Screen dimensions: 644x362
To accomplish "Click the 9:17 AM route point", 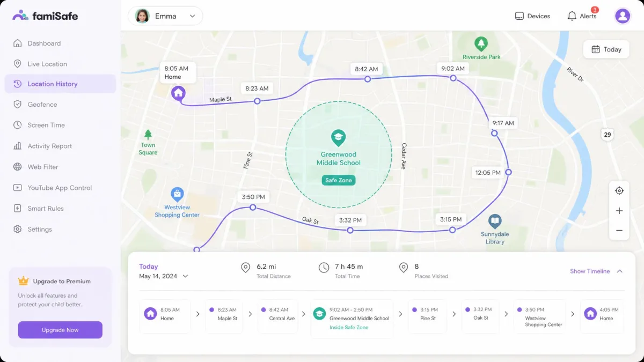I will [x=494, y=133].
